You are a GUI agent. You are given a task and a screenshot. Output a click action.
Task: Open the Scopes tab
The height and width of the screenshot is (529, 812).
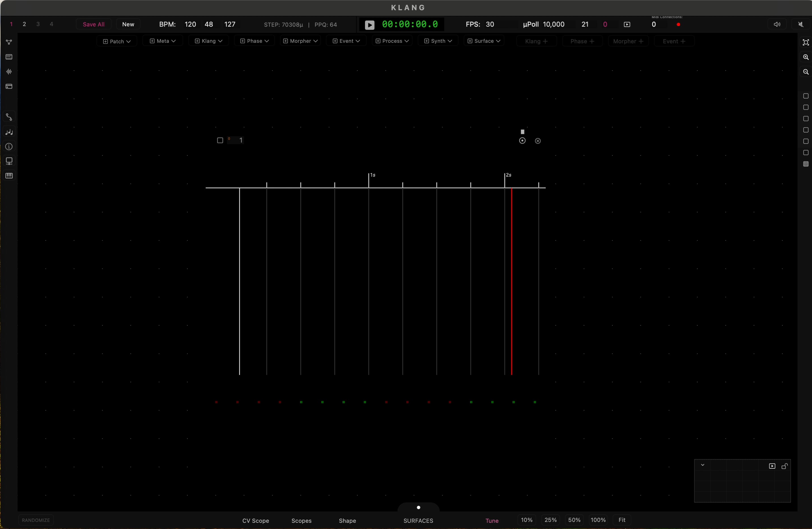(x=301, y=521)
